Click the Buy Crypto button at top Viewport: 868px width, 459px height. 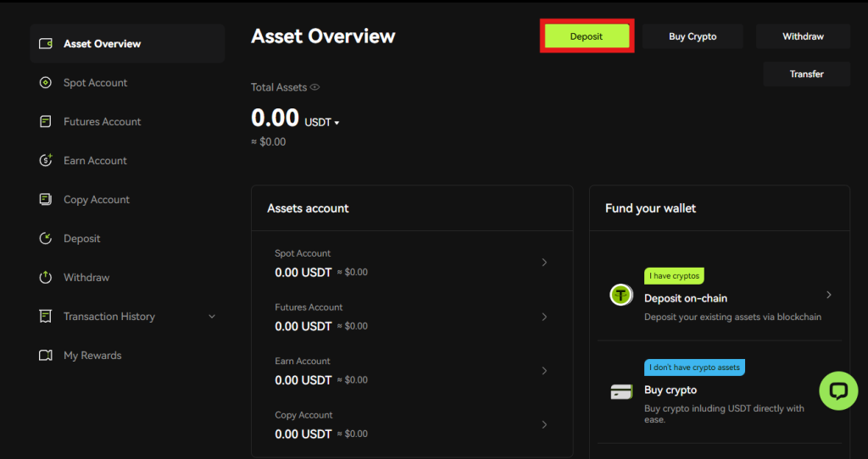693,36
